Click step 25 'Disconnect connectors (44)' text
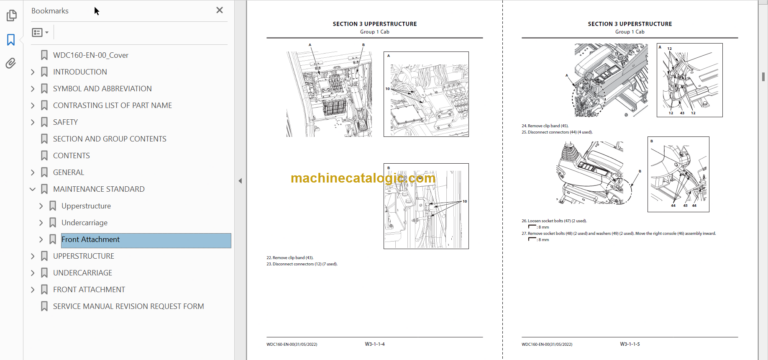768x360 pixels. tap(557, 132)
